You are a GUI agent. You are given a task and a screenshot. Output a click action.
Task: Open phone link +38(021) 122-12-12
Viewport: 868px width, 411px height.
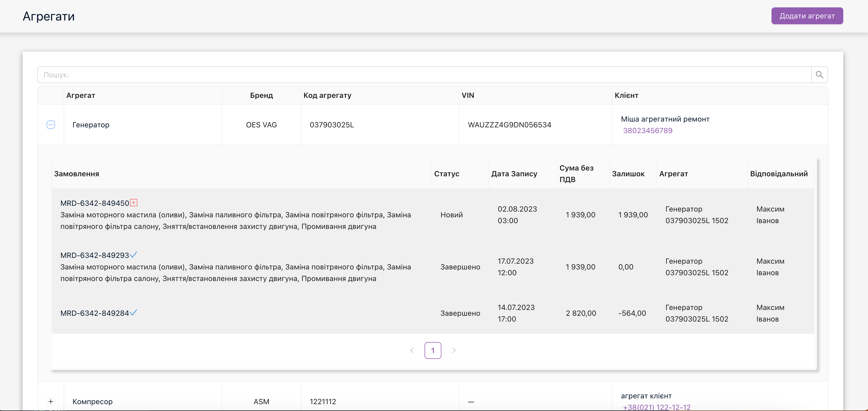point(656,407)
